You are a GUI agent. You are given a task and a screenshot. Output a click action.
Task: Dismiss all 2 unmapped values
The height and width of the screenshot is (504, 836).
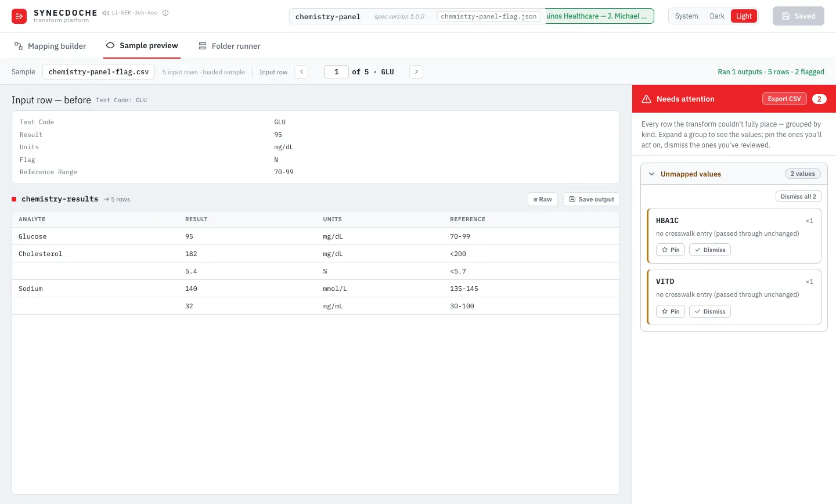[x=798, y=196]
